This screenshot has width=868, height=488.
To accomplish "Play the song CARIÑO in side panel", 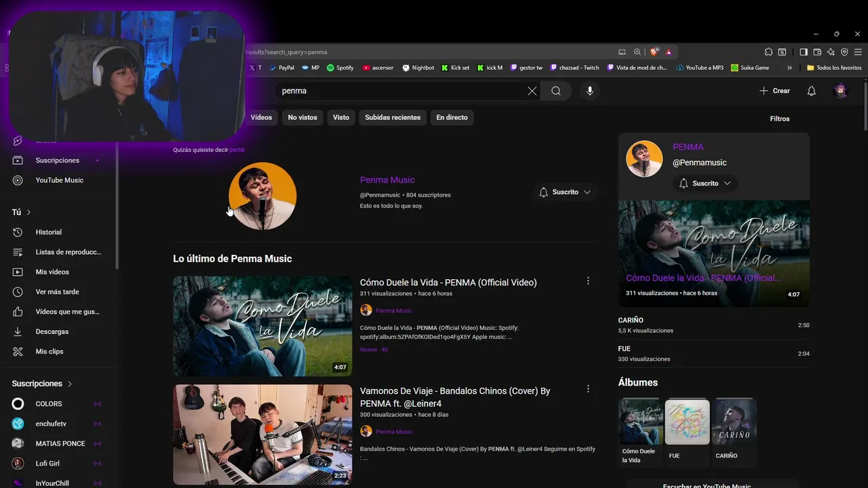I will 714,325.
